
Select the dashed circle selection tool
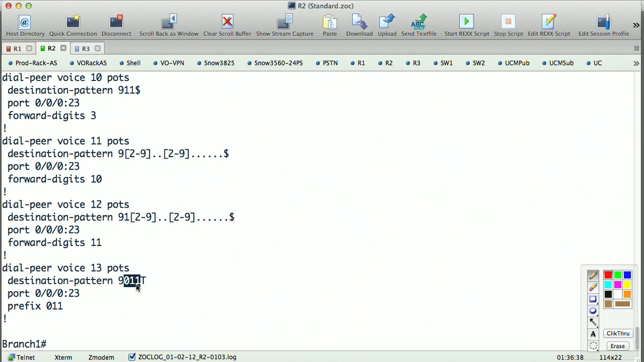point(593,345)
